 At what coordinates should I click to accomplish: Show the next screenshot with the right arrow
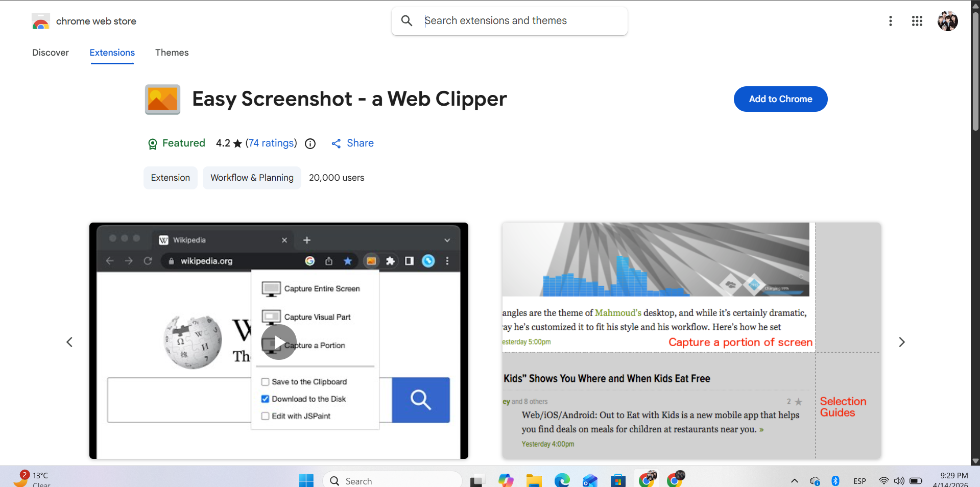click(x=902, y=342)
